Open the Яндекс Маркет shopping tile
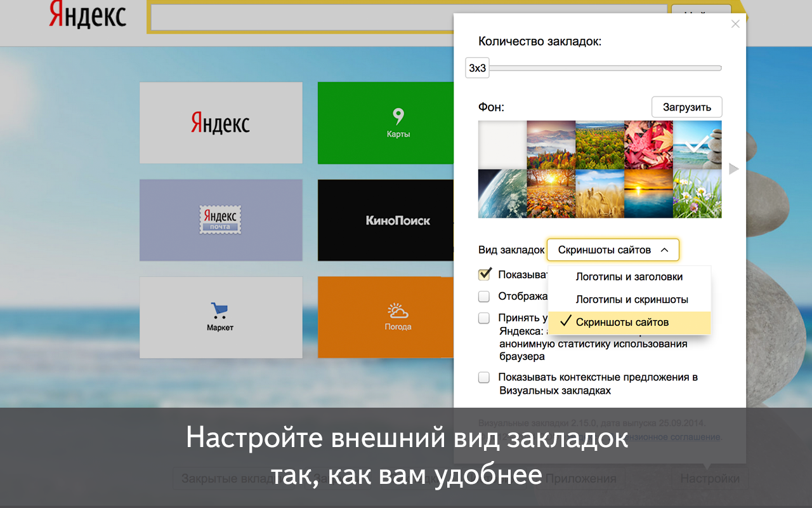Viewport: 812px width, 508px height. click(221, 317)
